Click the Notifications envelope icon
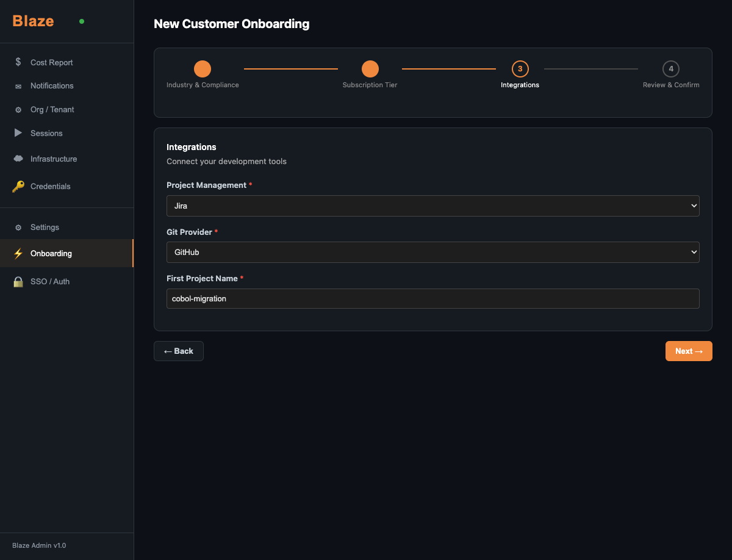The width and height of the screenshot is (732, 560). point(18,85)
